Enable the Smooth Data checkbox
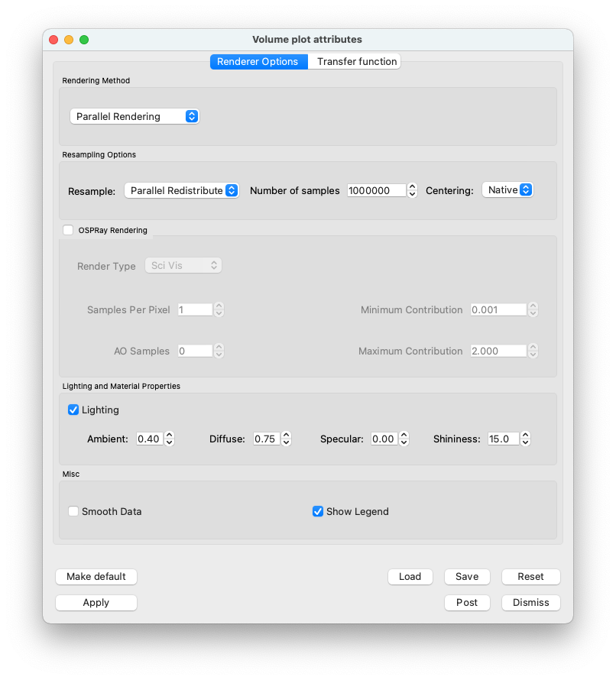This screenshot has width=616, height=680. pyautogui.click(x=73, y=511)
